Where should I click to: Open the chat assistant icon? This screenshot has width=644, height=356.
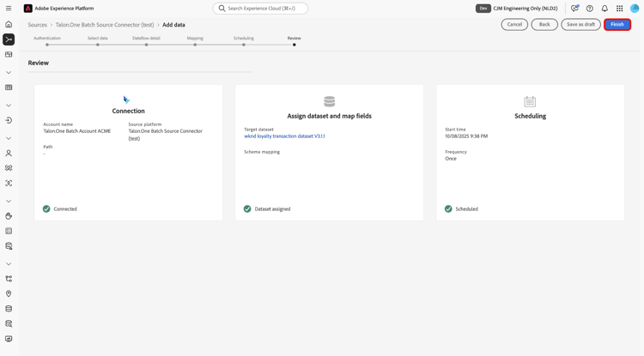tap(574, 9)
